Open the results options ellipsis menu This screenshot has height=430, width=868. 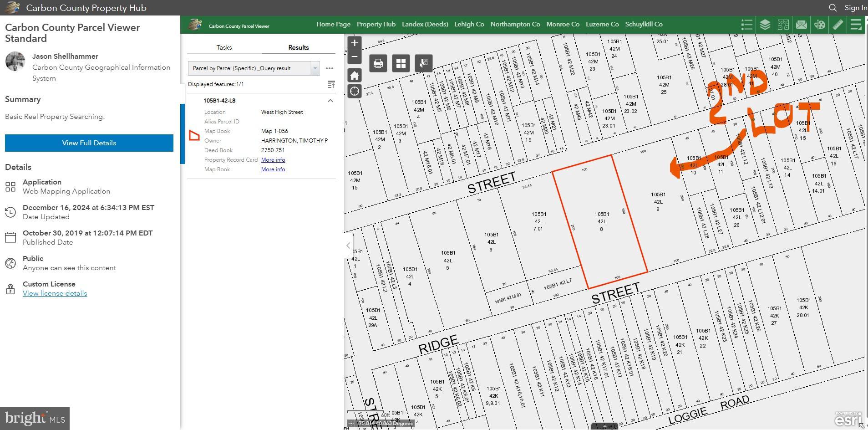(330, 68)
